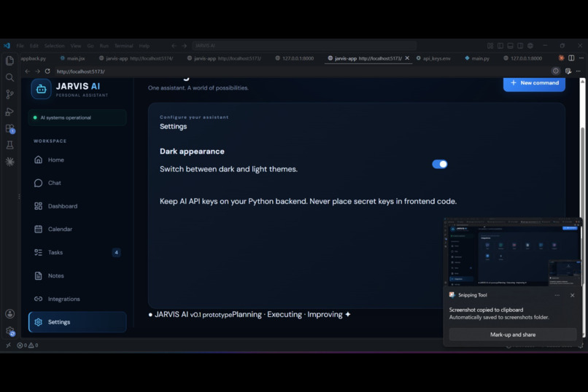Open Calendar from the sidebar
The height and width of the screenshot is (392, 588).
coord(77,229)
